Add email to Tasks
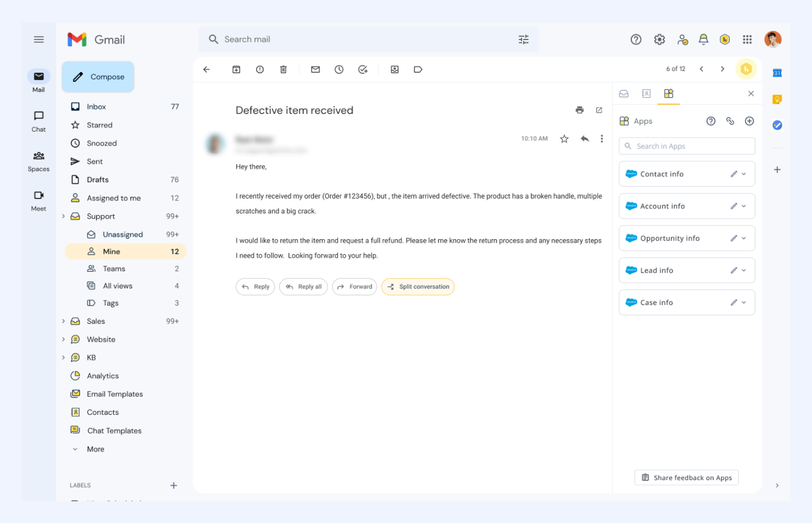 pyautogui.click(x=363, y=69)
